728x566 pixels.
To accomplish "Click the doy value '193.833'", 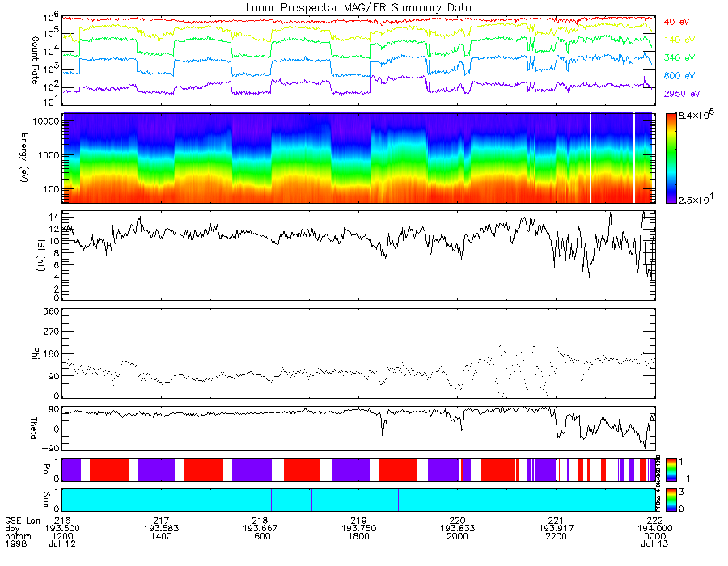I will (x=457, y=529).
